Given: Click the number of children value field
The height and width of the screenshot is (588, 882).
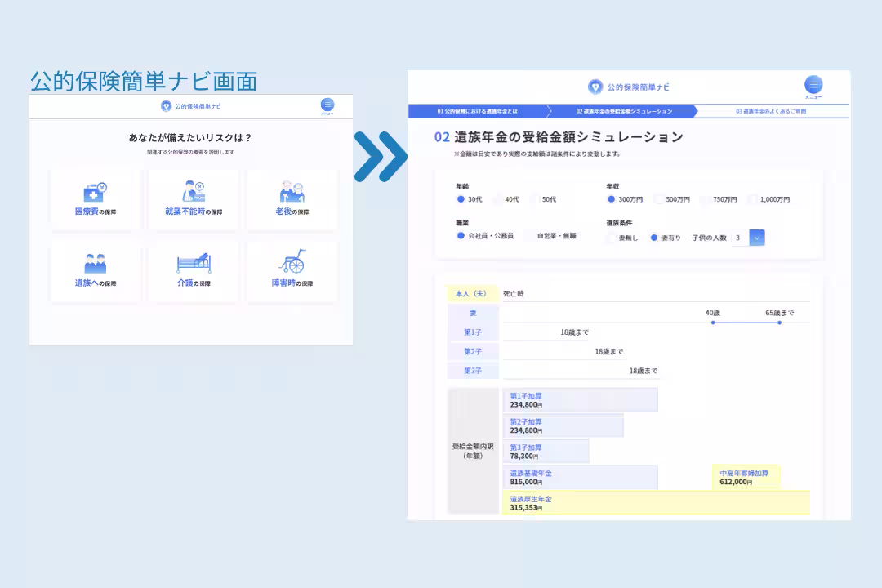Looking at the screenshot, I should click(x=738, y=238).
